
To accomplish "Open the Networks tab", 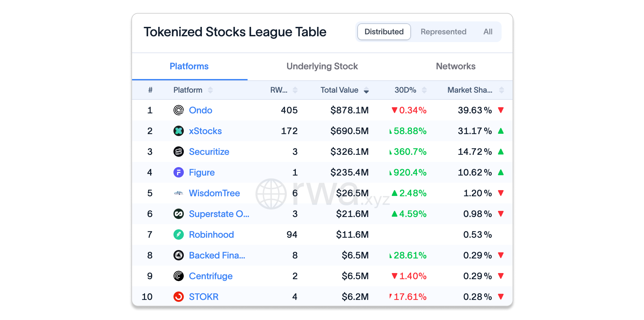I will [456, 66].
